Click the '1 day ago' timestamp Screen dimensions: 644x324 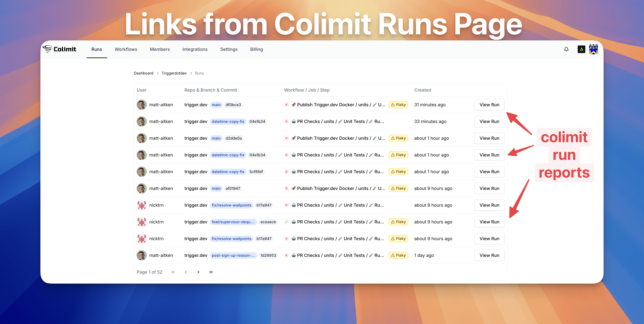[x=424, y=255]
